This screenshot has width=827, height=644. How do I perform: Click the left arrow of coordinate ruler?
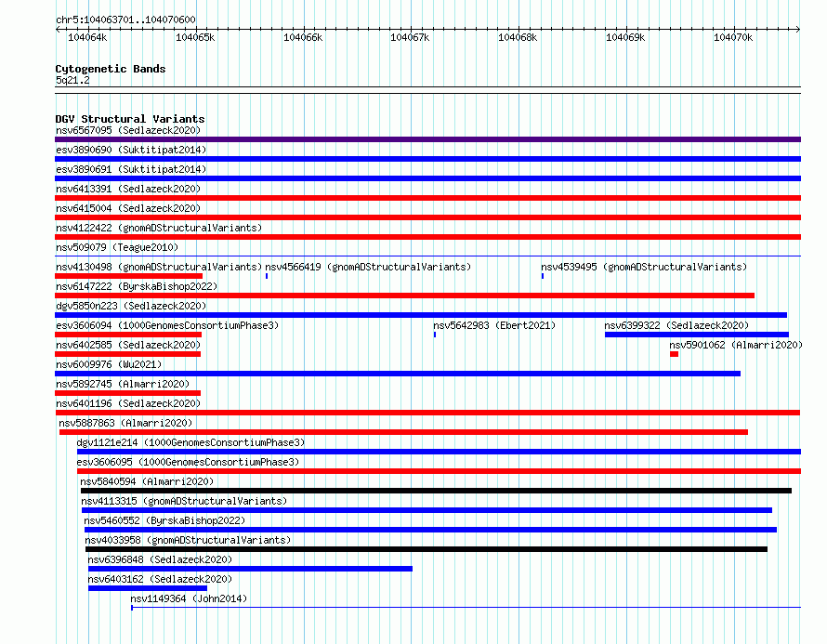[58, 30]
